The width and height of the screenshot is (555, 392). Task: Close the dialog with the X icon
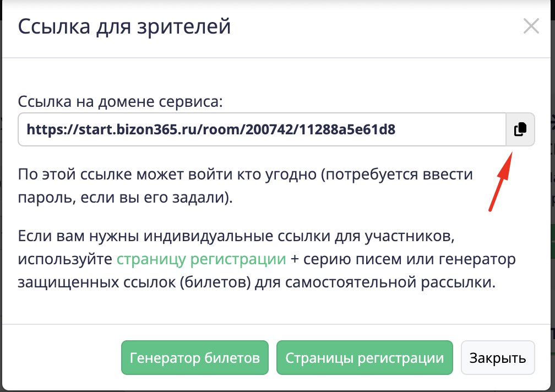coord(531,26)
